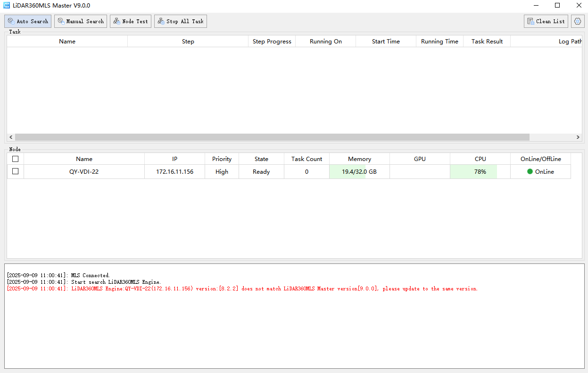Click the task list scroll right arrow

[578, 137]
